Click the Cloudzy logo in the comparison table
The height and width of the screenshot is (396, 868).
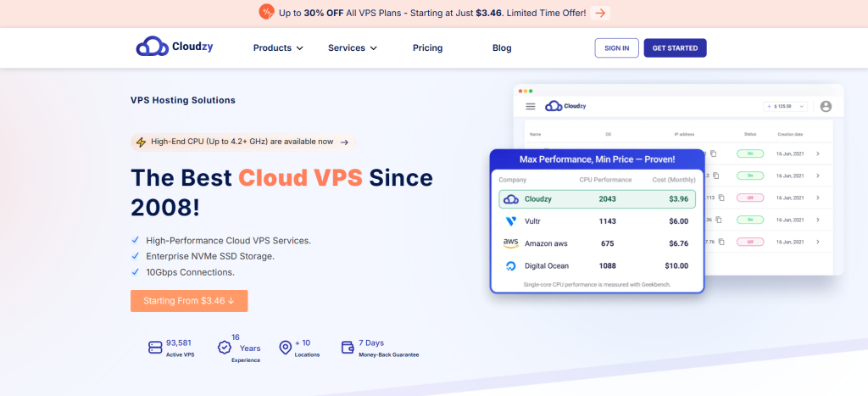pyautogui.click(x=511, y=198)
